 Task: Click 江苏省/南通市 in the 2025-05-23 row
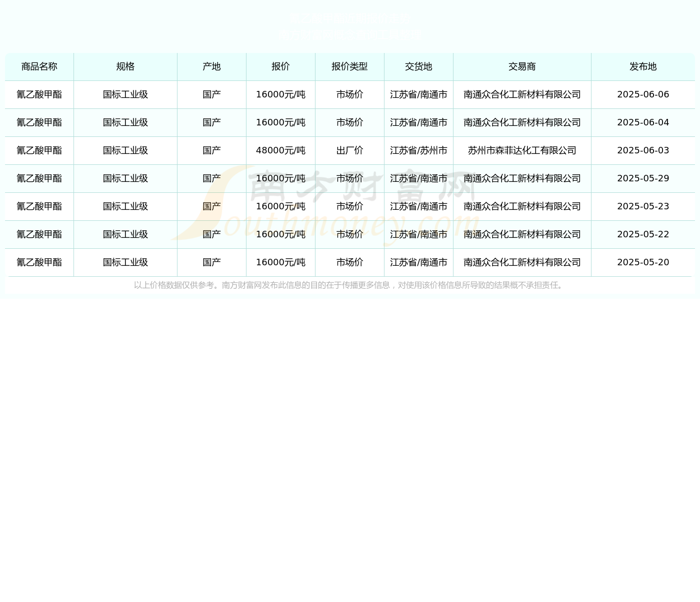click(x=418, y=206)
